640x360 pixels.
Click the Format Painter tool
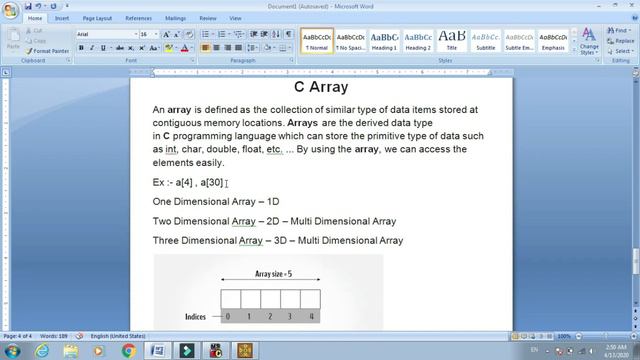47,51
